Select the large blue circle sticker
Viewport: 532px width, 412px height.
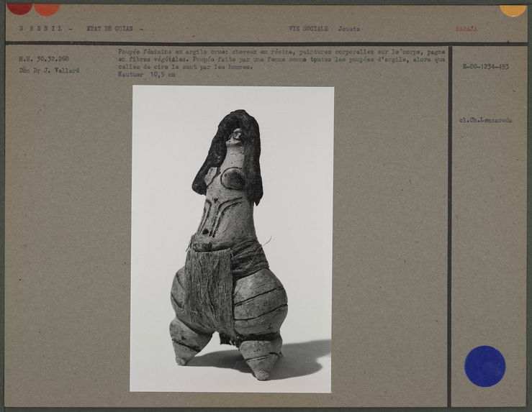coord(484,366)
